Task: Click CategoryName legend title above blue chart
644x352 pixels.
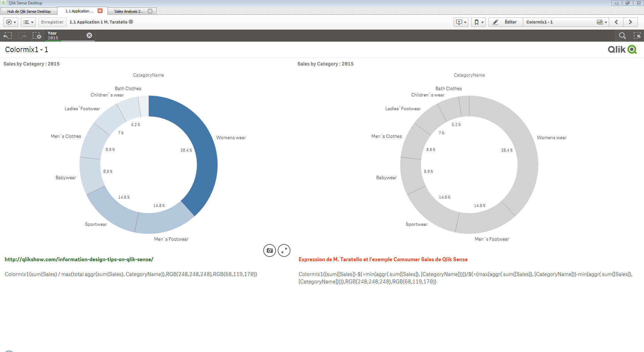Action: (148, 75)
